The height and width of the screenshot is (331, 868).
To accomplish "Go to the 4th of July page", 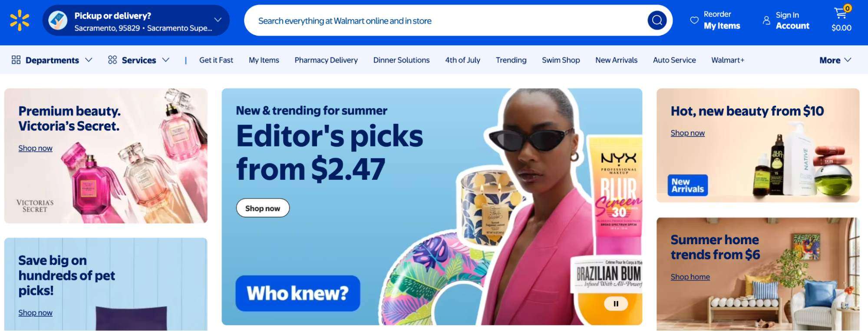I will tap(462, 60).
